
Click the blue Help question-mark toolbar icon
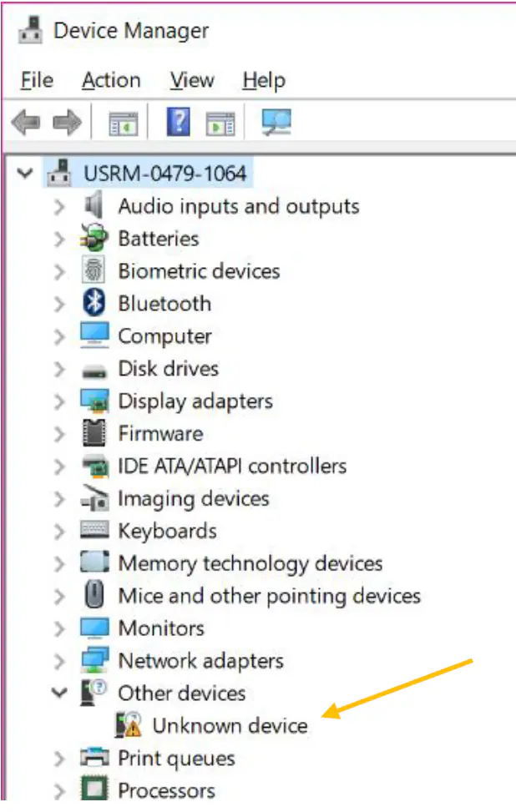(178, 124)
